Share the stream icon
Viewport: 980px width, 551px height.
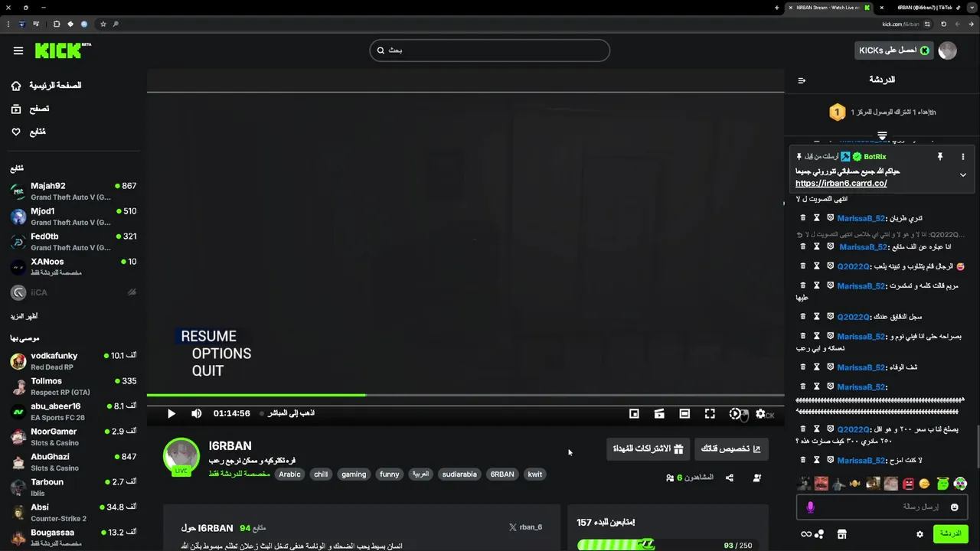730,478
